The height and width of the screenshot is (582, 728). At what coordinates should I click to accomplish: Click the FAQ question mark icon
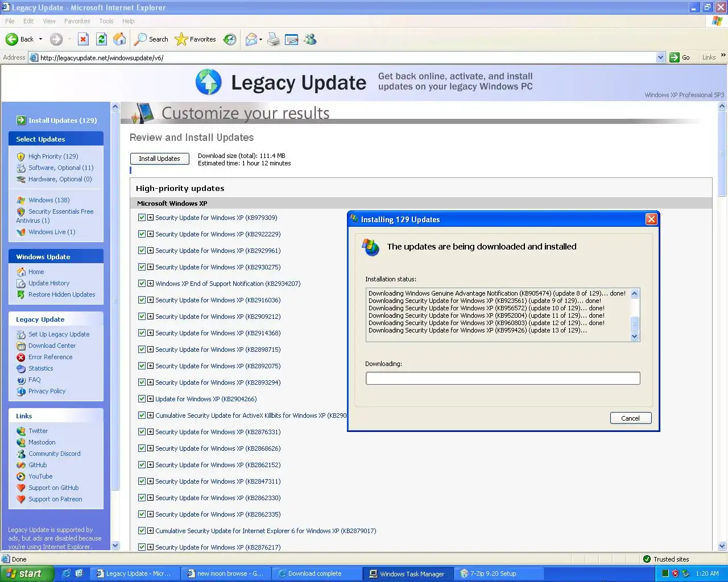pos(21,380)
